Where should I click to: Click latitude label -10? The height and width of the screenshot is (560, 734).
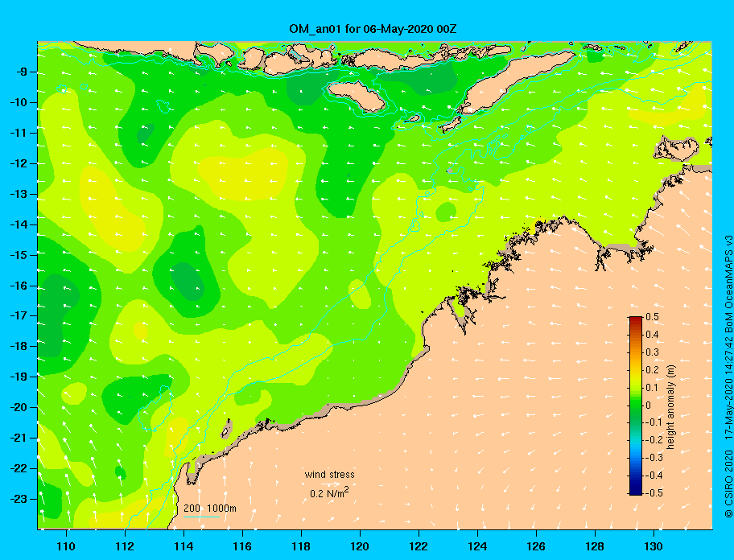coord(19,102)
